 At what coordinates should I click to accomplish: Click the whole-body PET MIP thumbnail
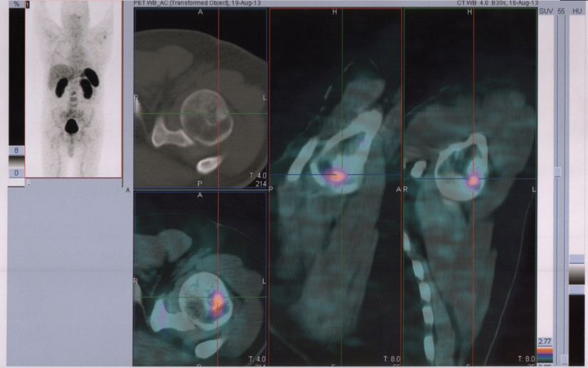pos(73,89)
